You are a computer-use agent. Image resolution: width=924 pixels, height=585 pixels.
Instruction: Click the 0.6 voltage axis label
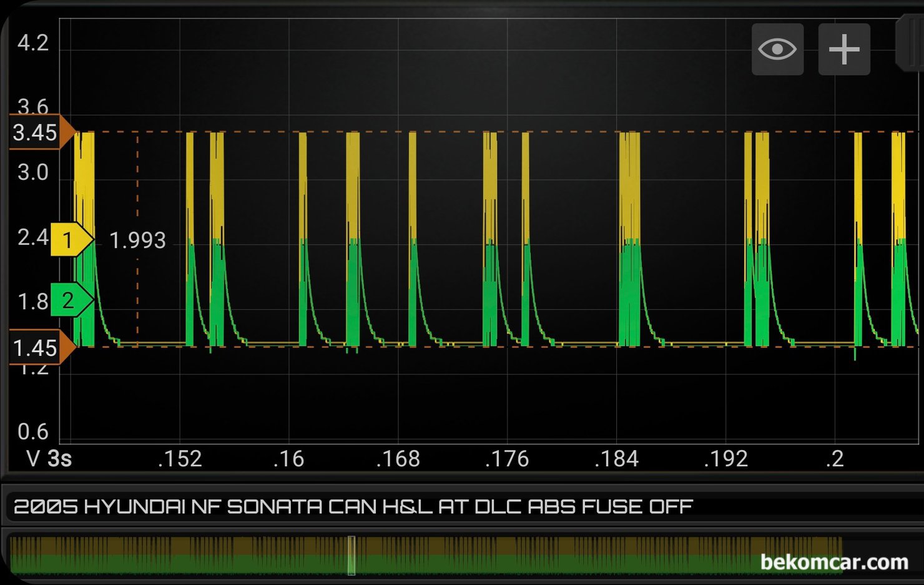pos(32,431)
